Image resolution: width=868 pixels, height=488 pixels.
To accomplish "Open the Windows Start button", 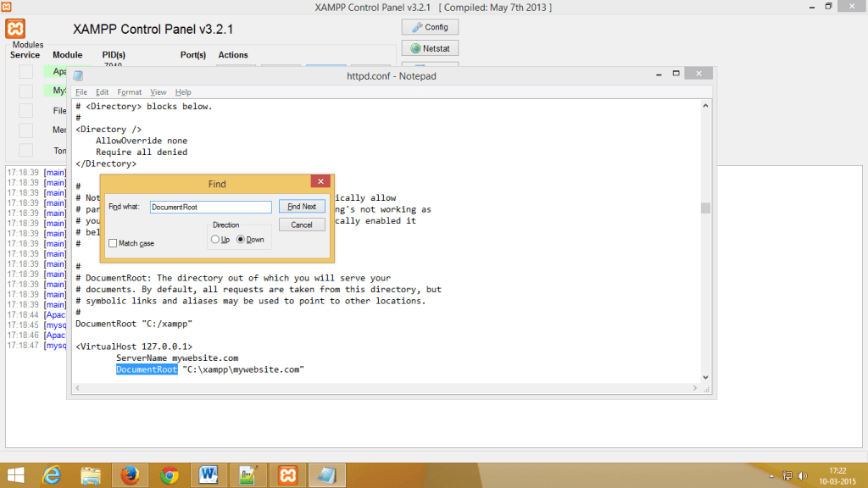I will point(15,475).
